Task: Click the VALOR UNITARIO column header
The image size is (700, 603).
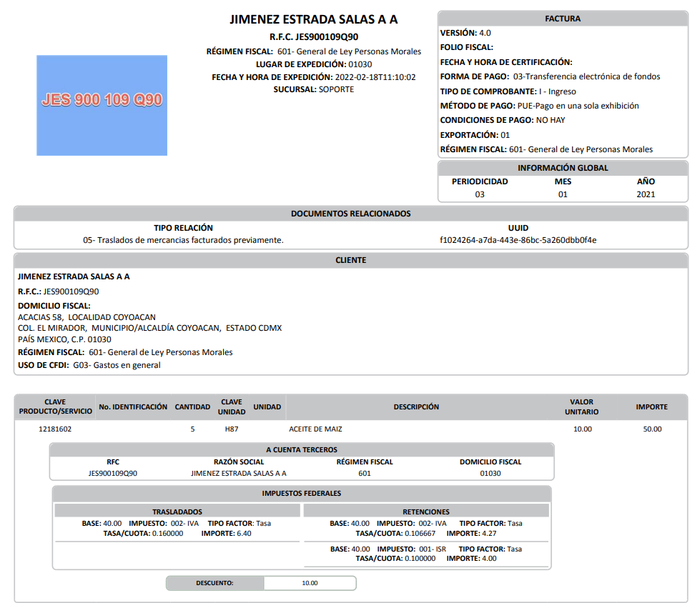Action: [x=582, y=407]
